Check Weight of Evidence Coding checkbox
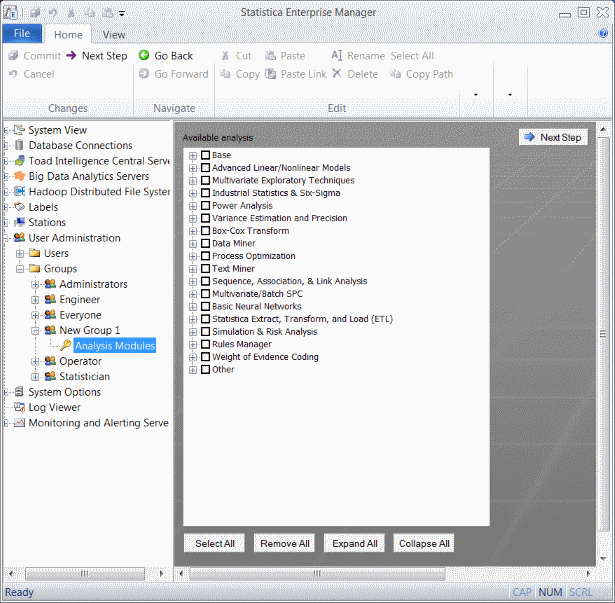Image resolution: width=615 pixels, height=603 pixels. point(206,357)
